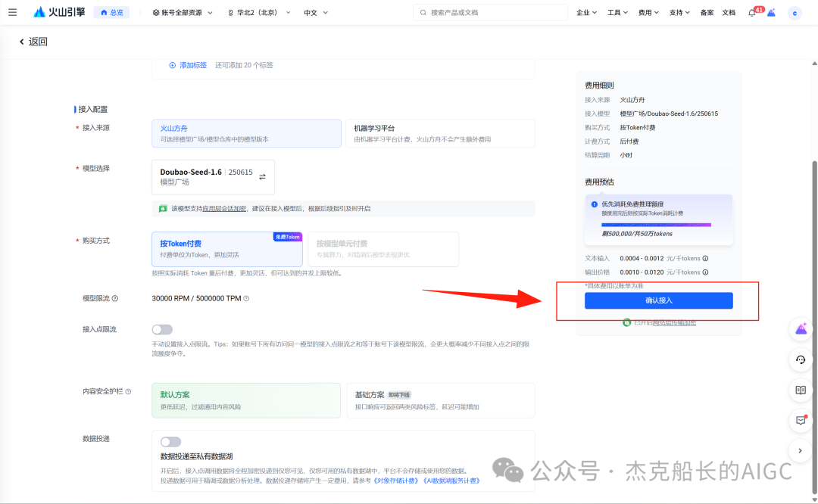Open the 备案 menu item

click(x=707, y=13)
